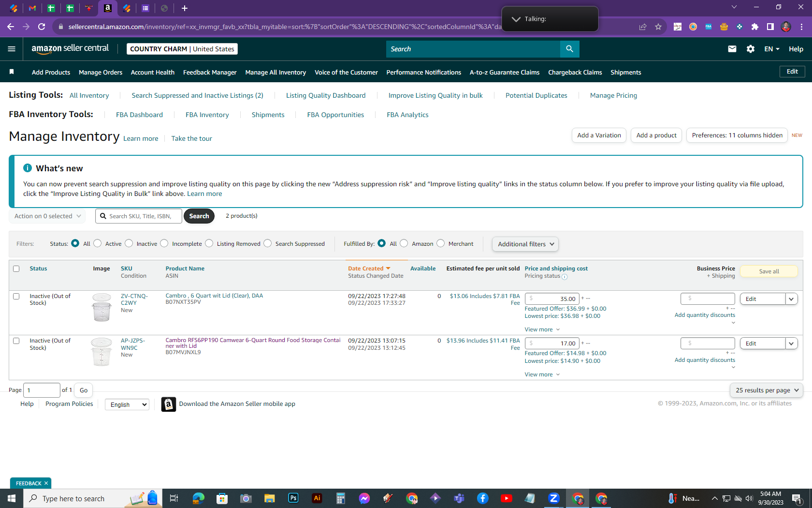Open Messenger from the taskbar
Viewport: 812px width, 508px height.
coord(364,498)
